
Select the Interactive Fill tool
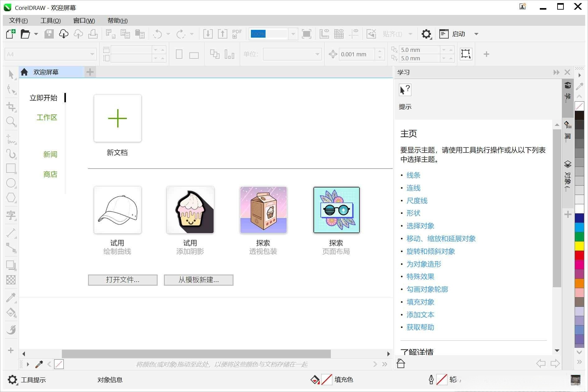click(x=11, y=312)
